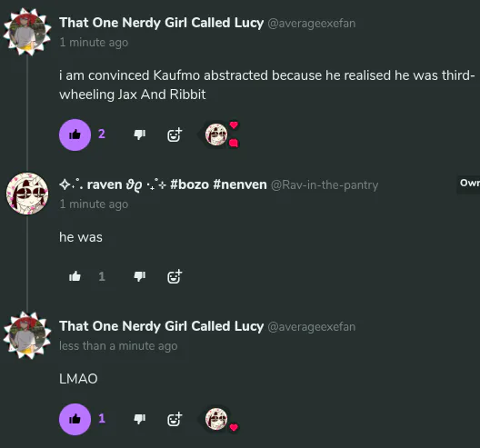Image resolution: width=480 pixels, height=448 pixels.
Task: Like raven's "he was" reply
Action: coord(75,276)
